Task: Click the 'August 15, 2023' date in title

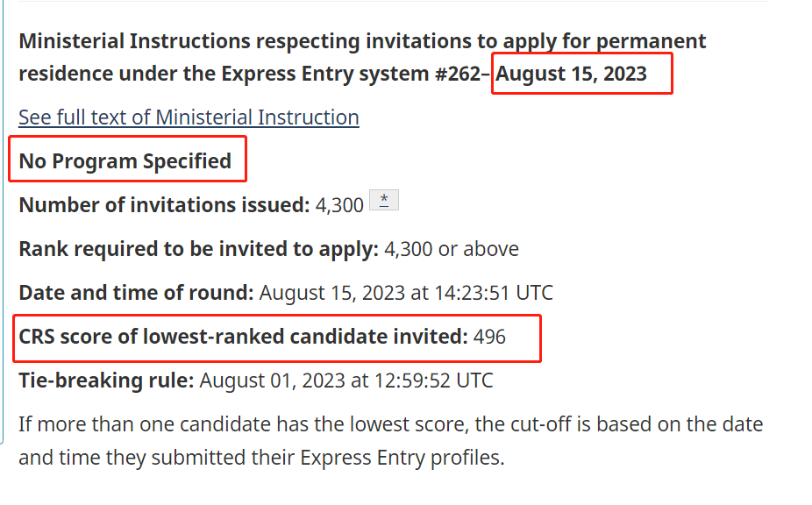Action: (x=571, y=74)
